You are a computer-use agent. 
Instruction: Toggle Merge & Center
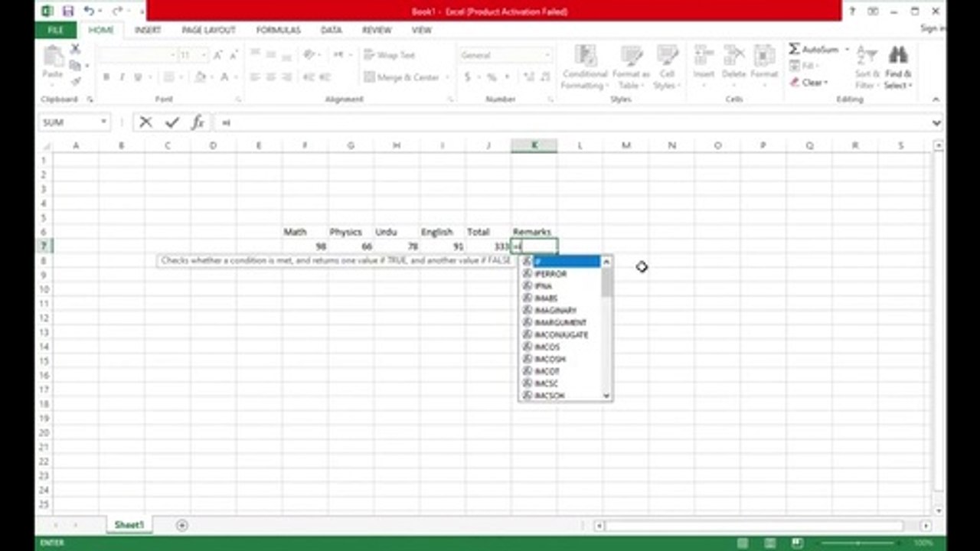tap(402, 77)
